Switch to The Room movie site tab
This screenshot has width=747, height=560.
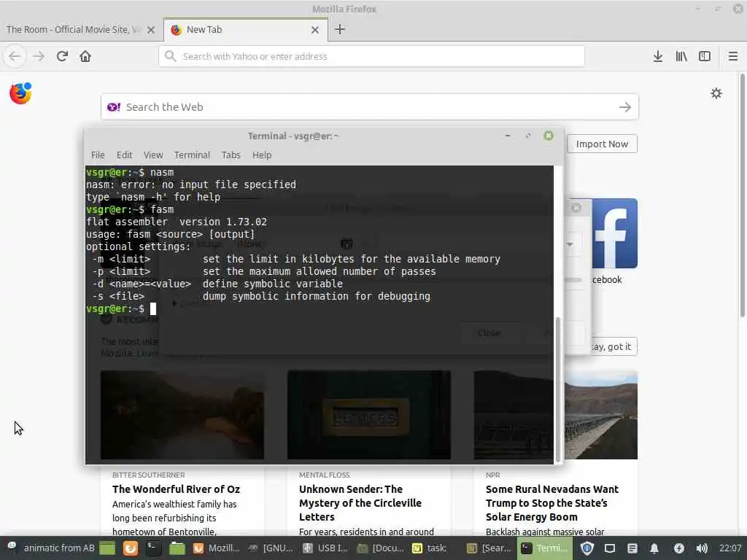pos(81,29)
